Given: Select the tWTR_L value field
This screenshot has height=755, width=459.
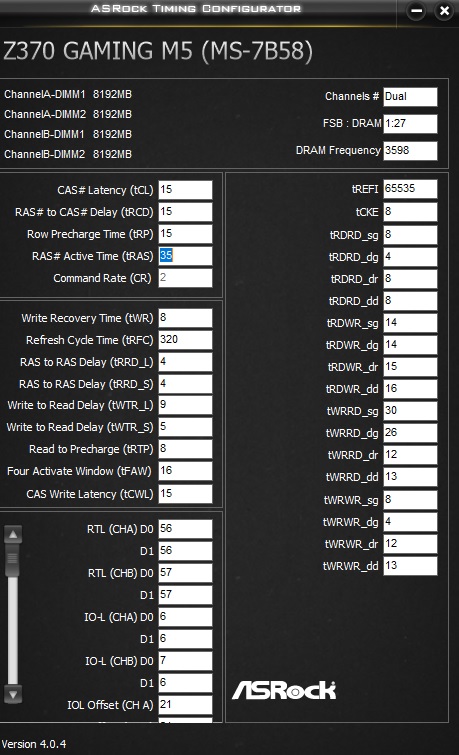Looking at the screenshot, I should point(185,405).
